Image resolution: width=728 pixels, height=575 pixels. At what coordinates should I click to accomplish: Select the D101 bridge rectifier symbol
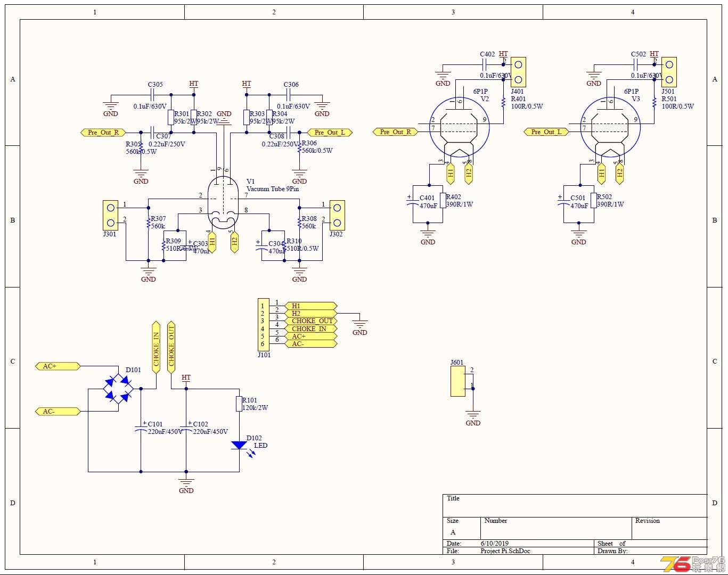click(x=118, y=389)
